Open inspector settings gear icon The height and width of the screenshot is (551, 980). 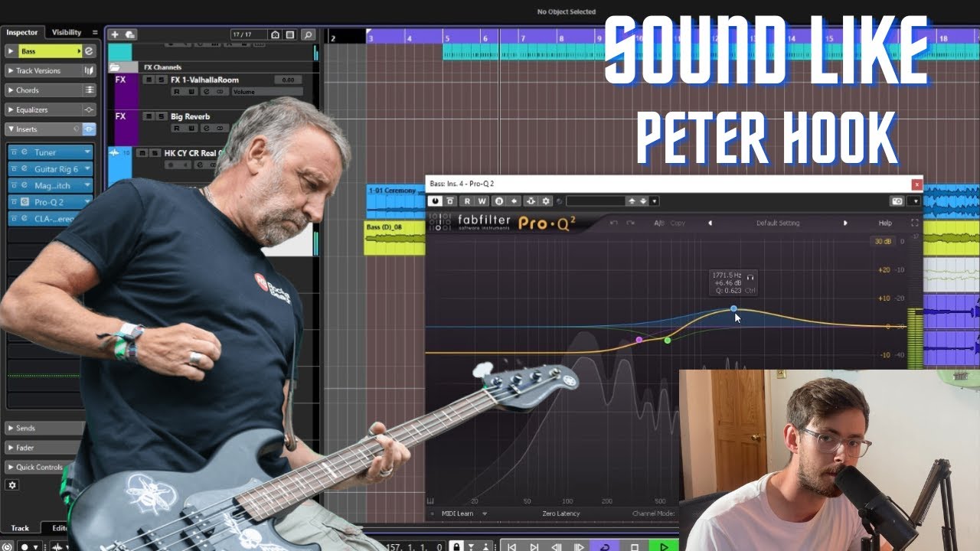[x=12, y=485]
